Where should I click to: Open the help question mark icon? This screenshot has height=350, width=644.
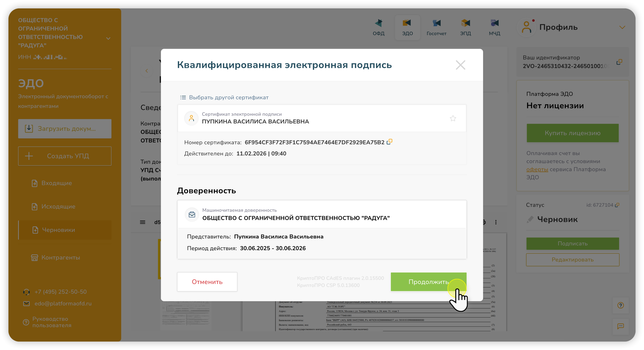click(x=621, y=305)
